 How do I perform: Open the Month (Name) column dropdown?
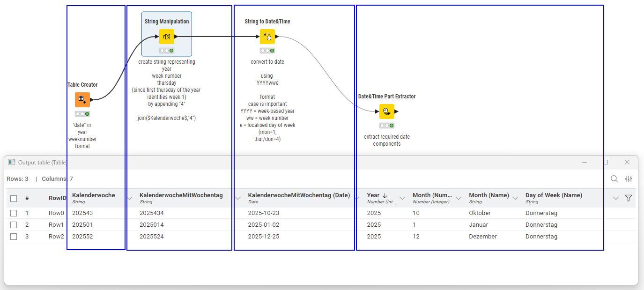pyautogui.click(x=515, y=198)
